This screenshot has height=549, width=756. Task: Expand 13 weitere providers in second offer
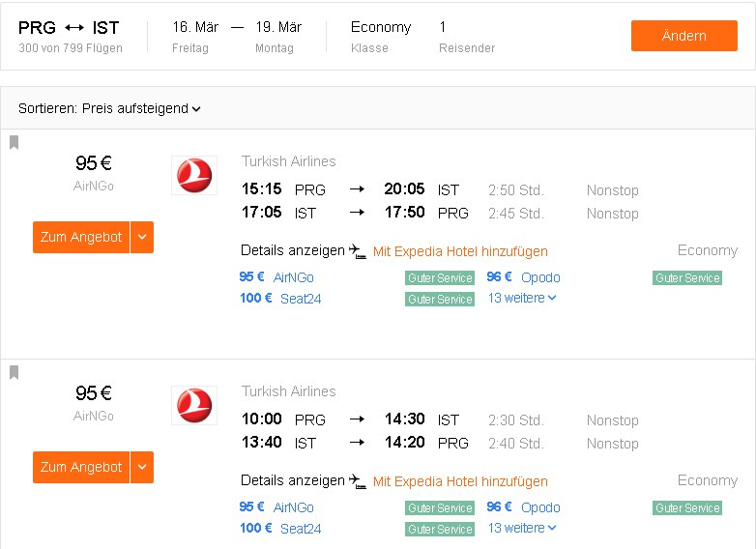pos(522,528)
